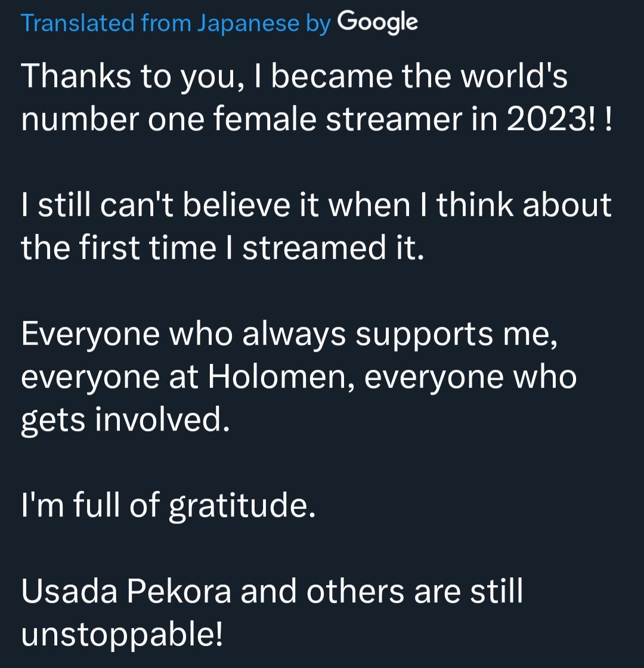Click the final word "unstoppable!"
Screen dimensions: 644x668
pyautogui.click(x=122, y=635)
